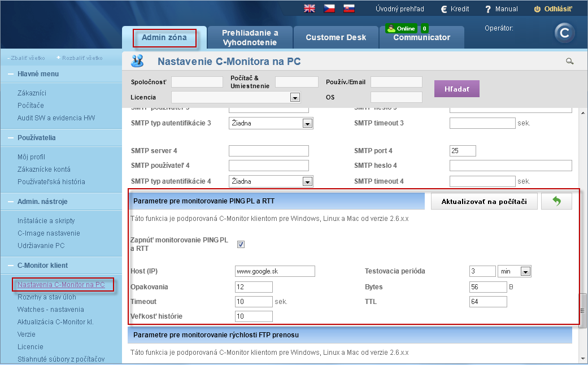The height and width of the screenshot is (365, 588).
Task: Open Audit SW a evidencia HW
Action: coord(56,118)
